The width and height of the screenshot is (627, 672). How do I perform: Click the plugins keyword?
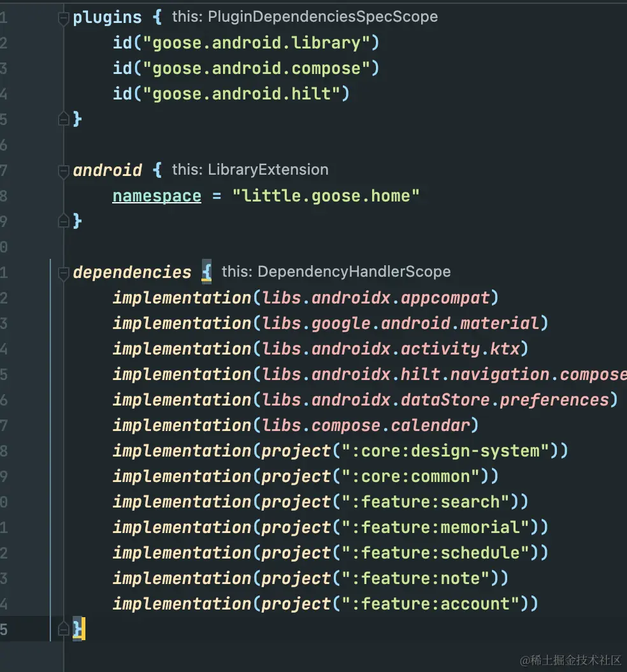tap(107, 18)
